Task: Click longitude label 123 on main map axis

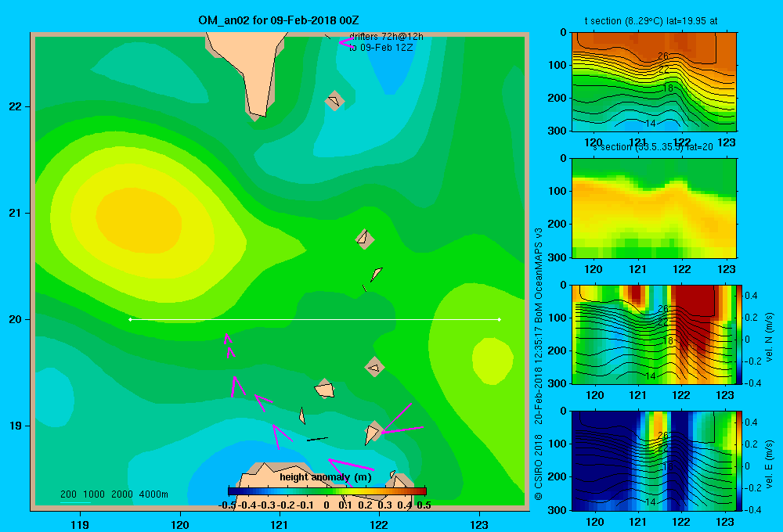Action: click(x=479, y=524)
